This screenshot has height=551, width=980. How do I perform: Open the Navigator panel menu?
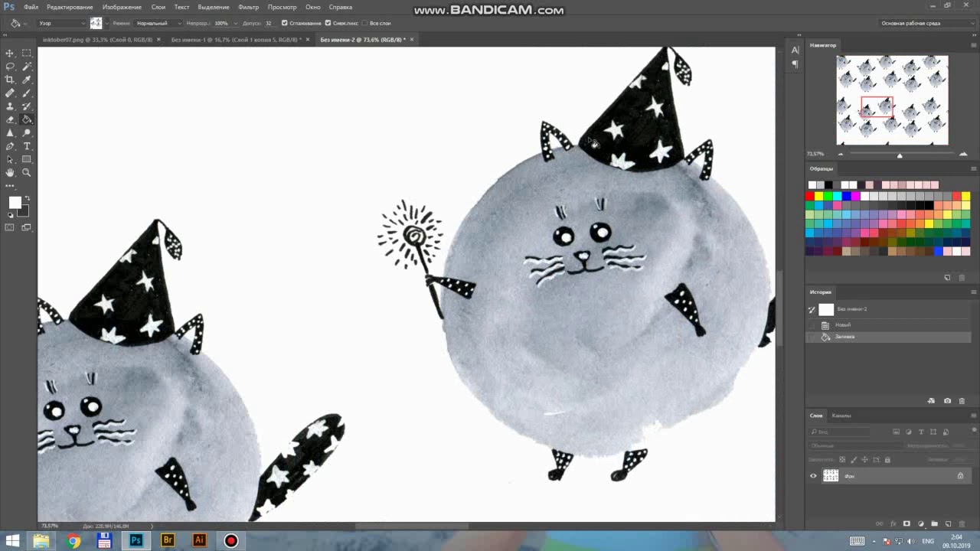[974, 45]
